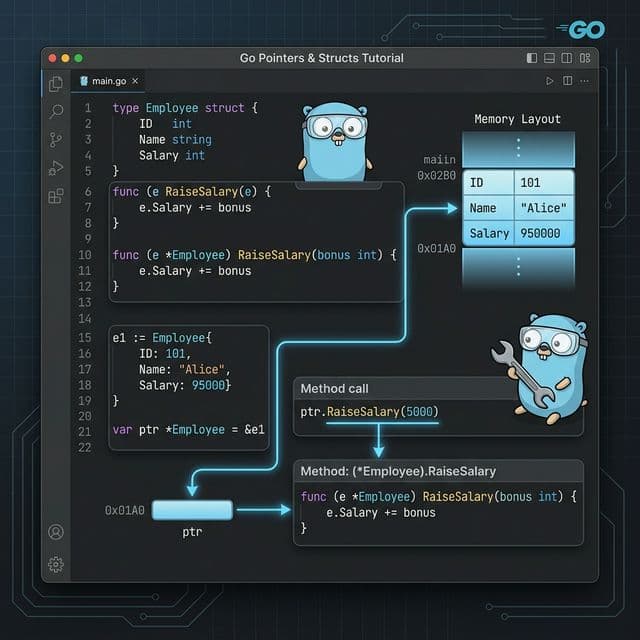Screen dimensions: 640x640
Task: Click line number 21 in the gutter
Action: coord(84,432)
